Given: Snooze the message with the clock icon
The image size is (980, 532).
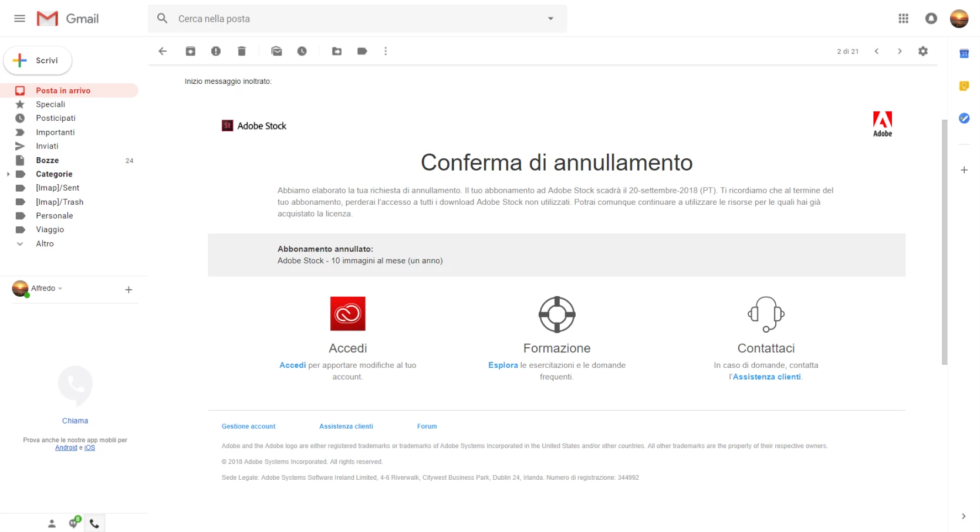Looking at the screenshot, I should [x=302, y=51].
